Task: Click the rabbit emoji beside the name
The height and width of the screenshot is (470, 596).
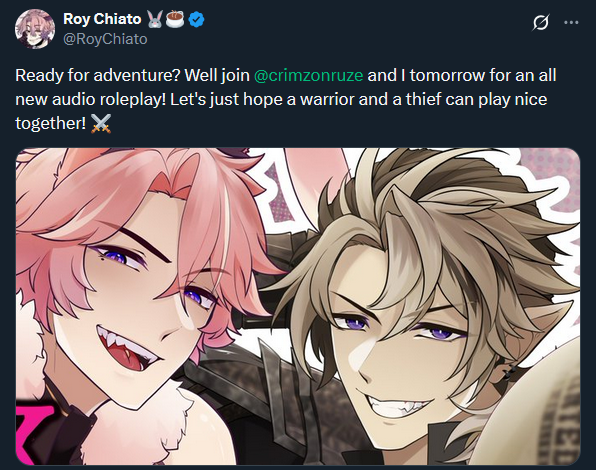Action: click(155, 19)
